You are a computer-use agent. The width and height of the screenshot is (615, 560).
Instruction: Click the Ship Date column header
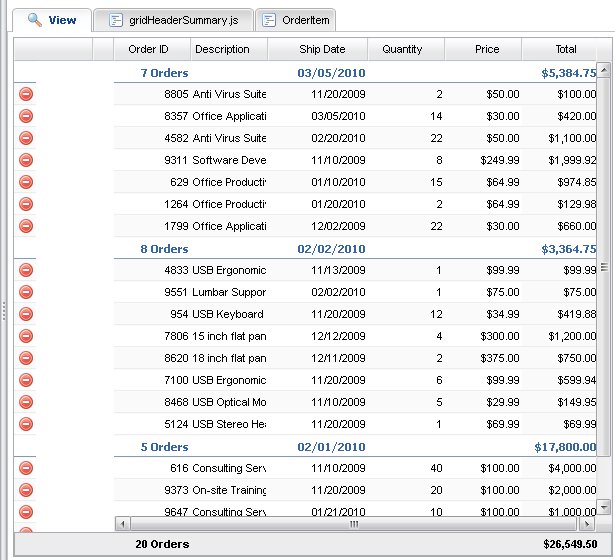pos(322,49)
